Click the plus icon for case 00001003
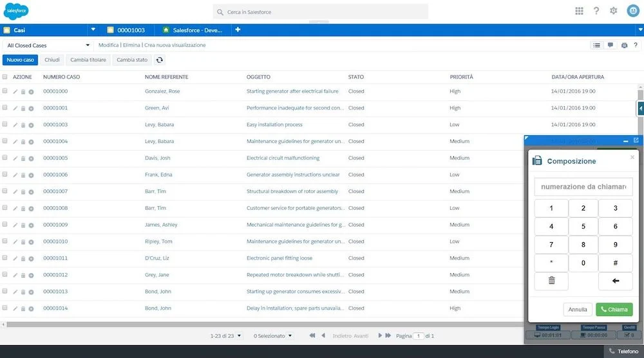The image size is (644, 358). click(x=31, y=125)
